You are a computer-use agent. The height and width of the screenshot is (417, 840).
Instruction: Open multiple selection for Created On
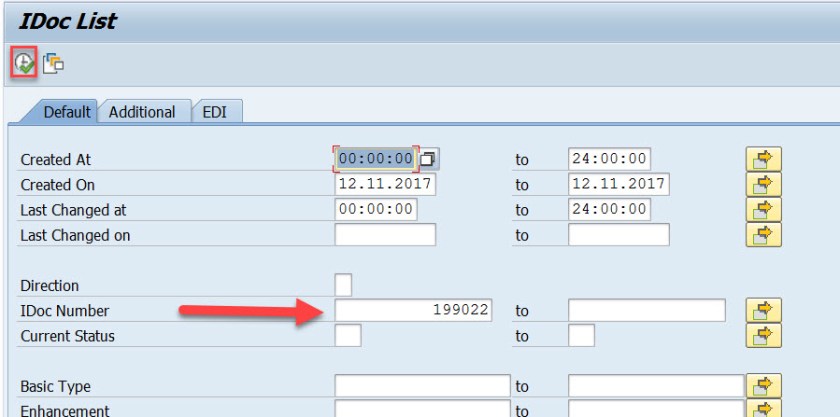[x=763, y=184]
